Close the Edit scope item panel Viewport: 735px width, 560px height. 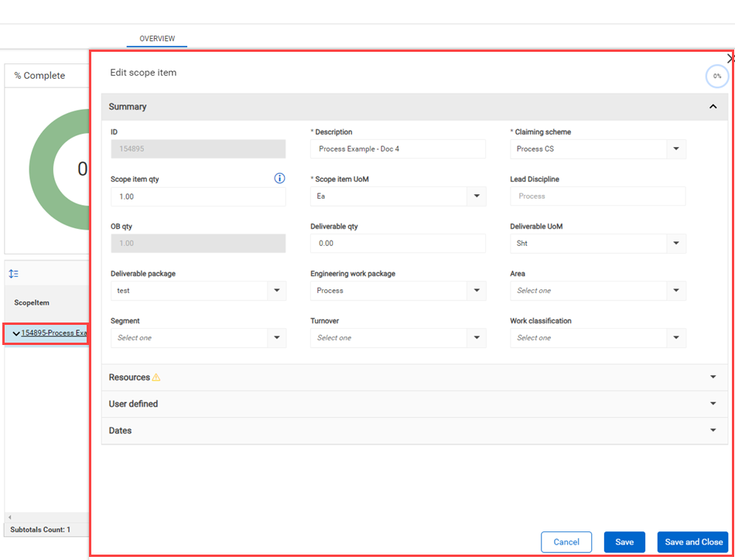[x=730, y=59]
